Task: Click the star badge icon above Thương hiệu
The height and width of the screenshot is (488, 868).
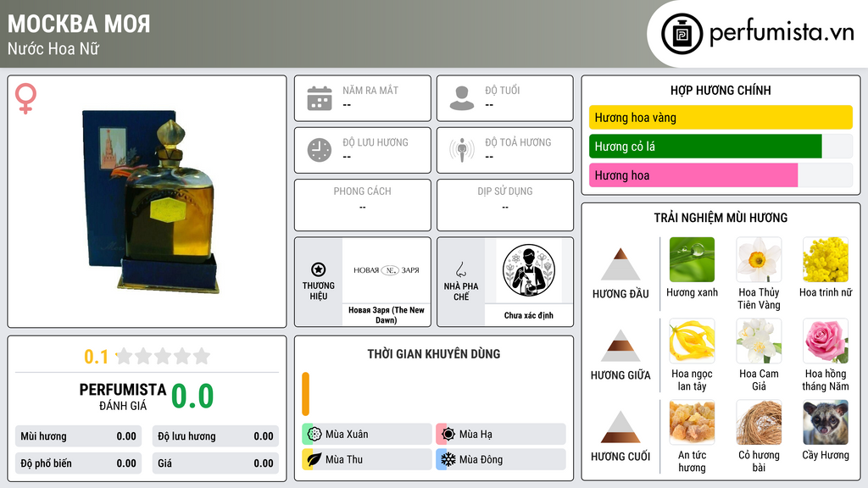Action: (x=319, y=269)
